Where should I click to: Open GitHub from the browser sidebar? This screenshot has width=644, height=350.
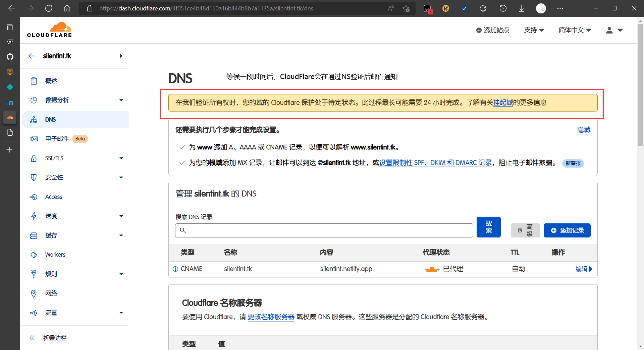click(x=10, y=56)
